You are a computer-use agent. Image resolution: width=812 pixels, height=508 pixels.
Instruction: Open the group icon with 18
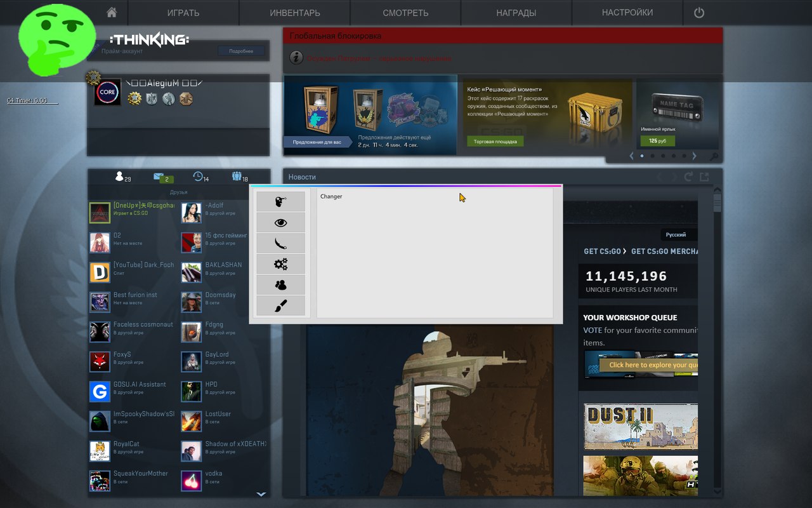(240, 177)
